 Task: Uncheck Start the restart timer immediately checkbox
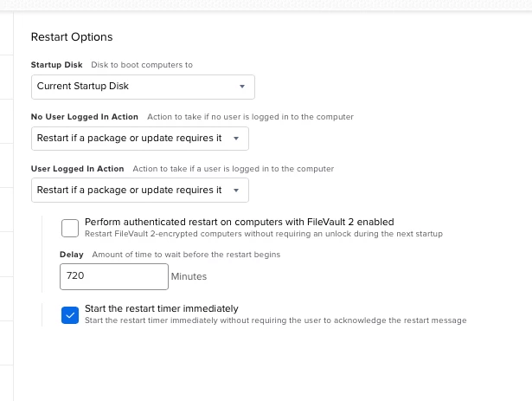(70, 315)
